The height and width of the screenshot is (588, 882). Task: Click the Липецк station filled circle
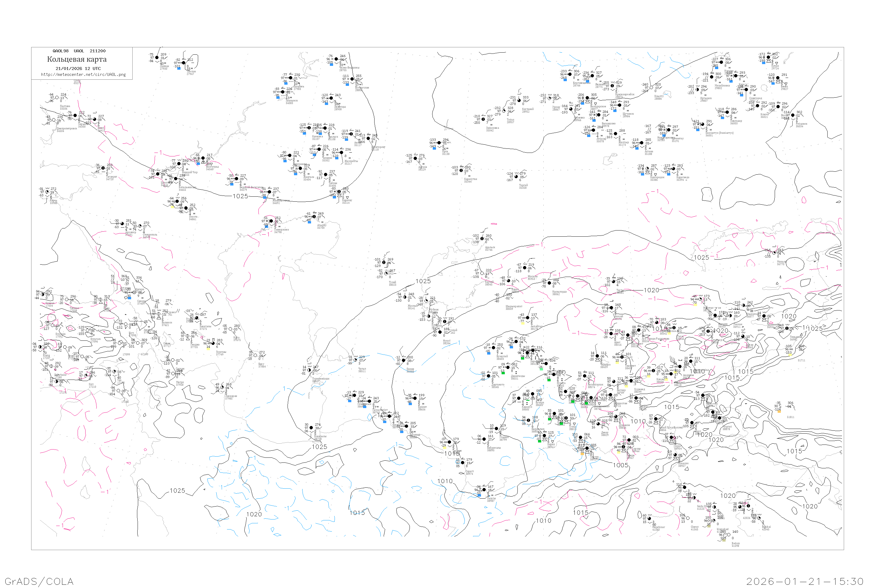click(157, 58)
